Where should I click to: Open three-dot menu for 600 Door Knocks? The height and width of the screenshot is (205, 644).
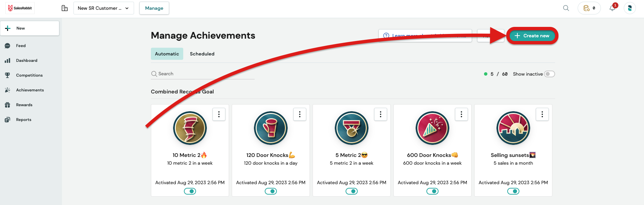461,114
